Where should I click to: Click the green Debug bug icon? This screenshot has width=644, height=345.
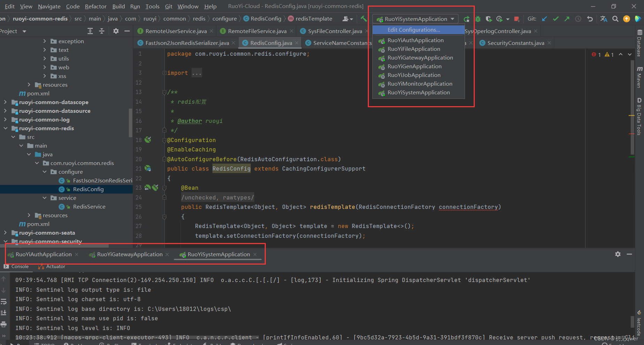478,19
